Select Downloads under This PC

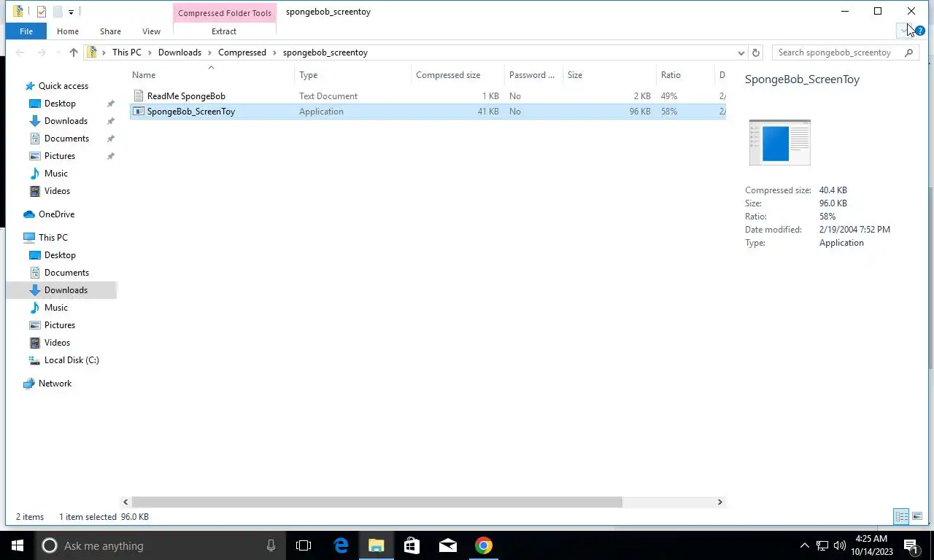66,290
